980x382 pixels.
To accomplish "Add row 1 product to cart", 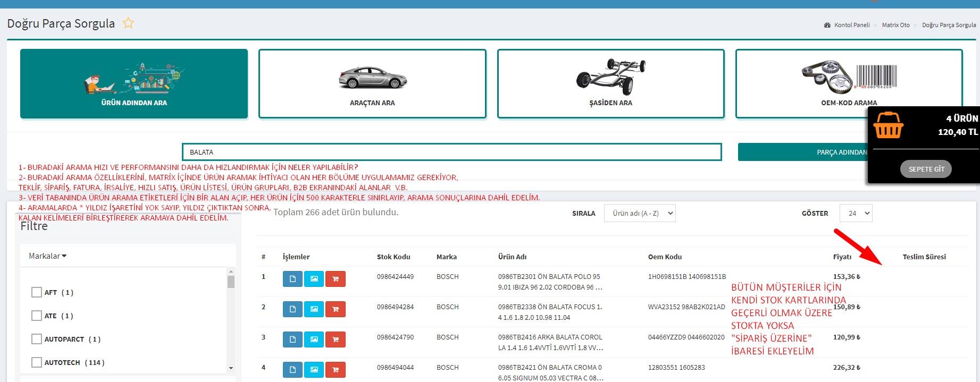I will 336,279.
